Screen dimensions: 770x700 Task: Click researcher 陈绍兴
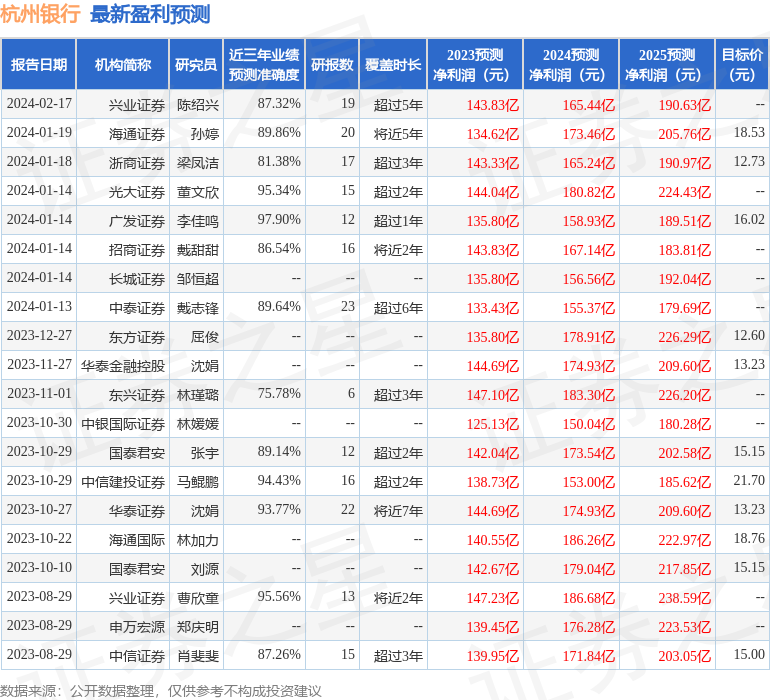point(198,105)
